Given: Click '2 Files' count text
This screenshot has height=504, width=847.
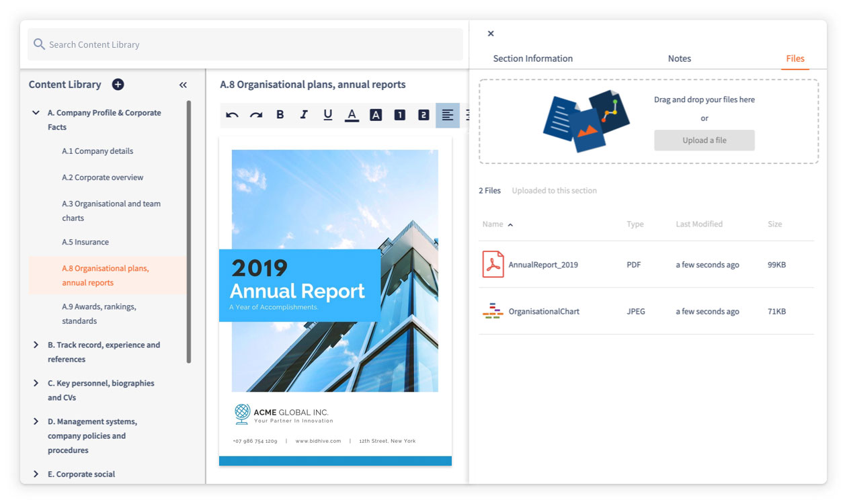Looking at the screenshot, I should [489, 191].
